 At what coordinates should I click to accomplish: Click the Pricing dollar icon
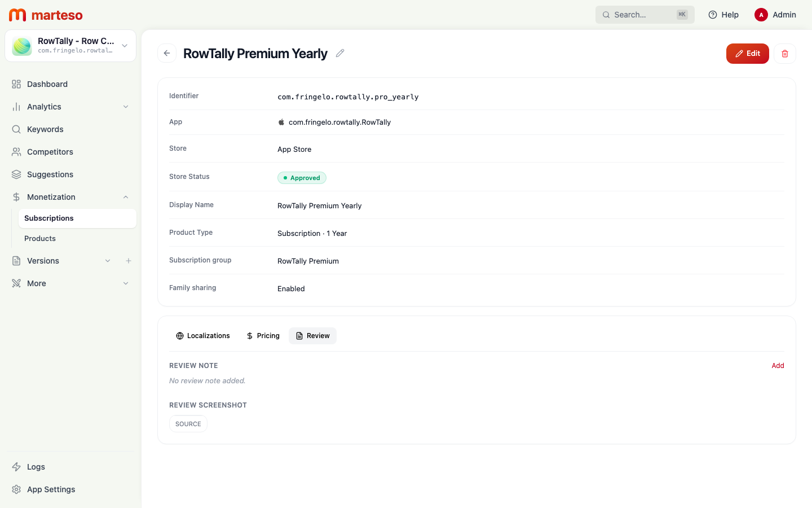pyautogui.click(x=250, y=336)
